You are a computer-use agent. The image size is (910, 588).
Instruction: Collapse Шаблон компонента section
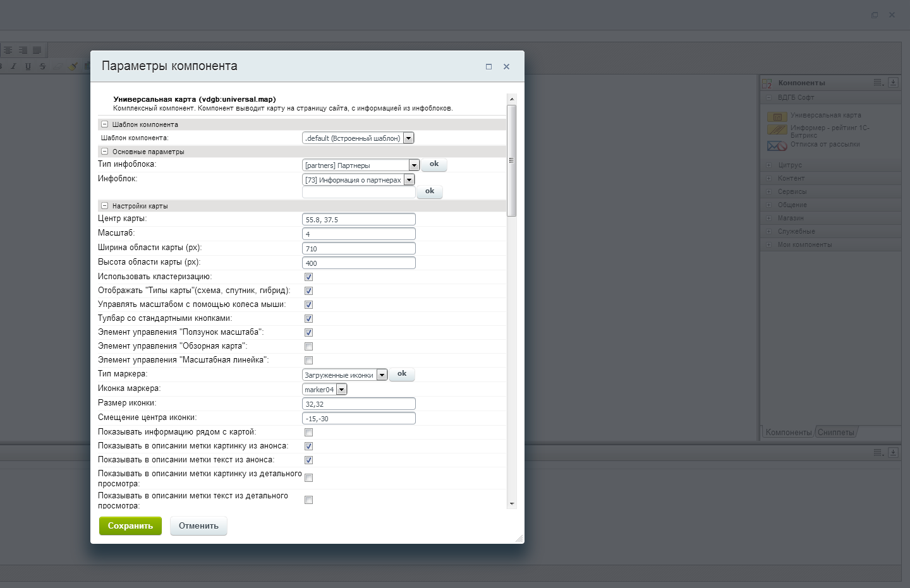105,124
